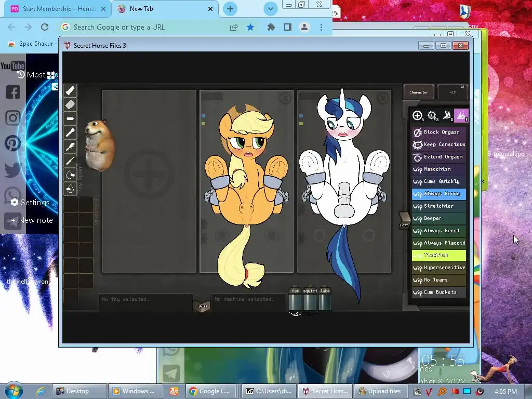The height and width of the screenshot is (399, 532).
Task: Toggle the Masochism option
Action: point(438,169)
